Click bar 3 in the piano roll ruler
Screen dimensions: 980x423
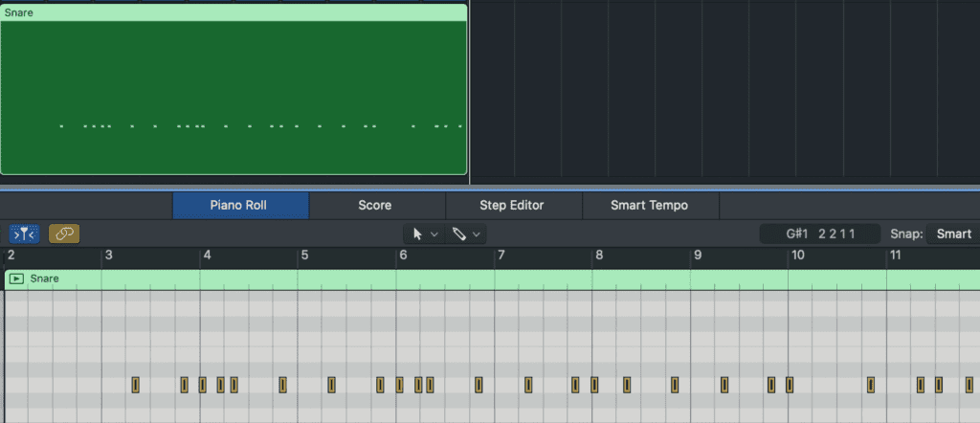[x=109, y=255]
